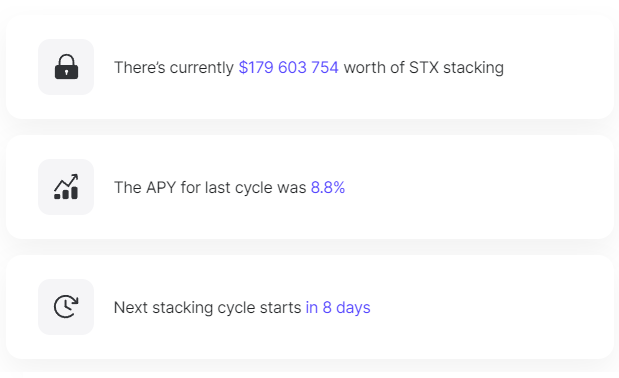The image size is (619, 378).
Task: Click the purple 'in 8 days' text
Action: 338,307
